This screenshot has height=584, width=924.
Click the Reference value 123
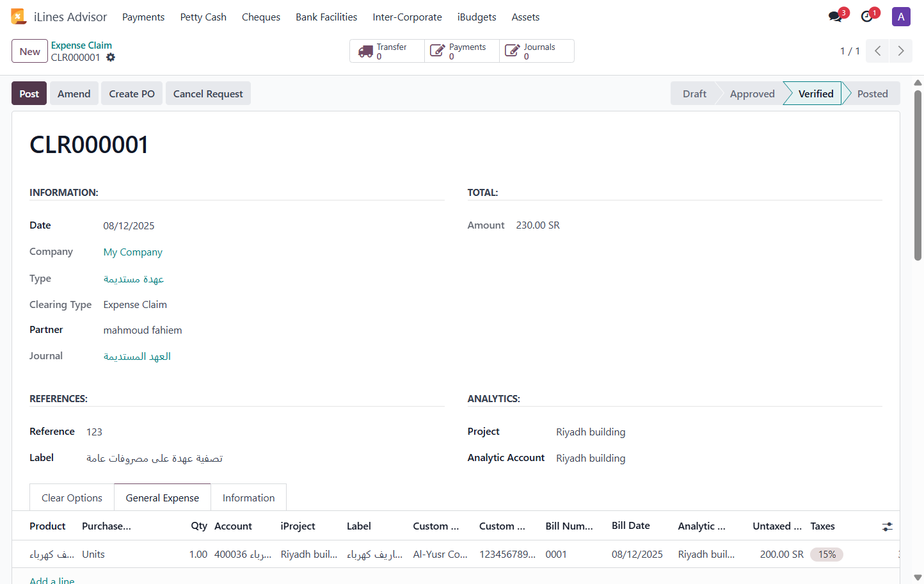[94, 432]
